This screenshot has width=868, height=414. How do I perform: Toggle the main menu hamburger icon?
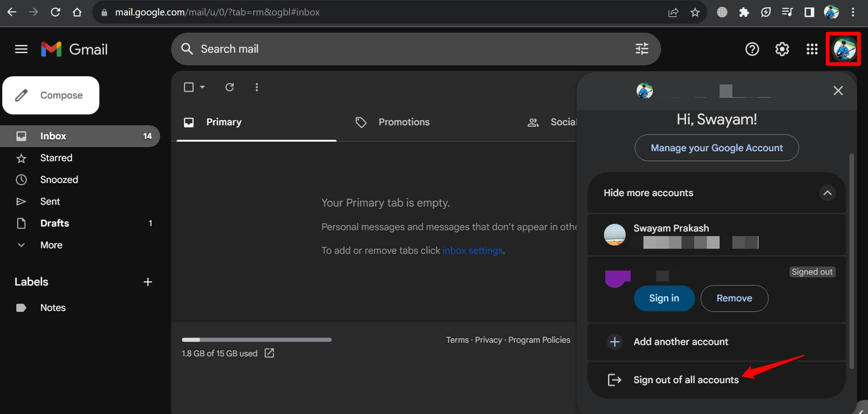(21, 49)
